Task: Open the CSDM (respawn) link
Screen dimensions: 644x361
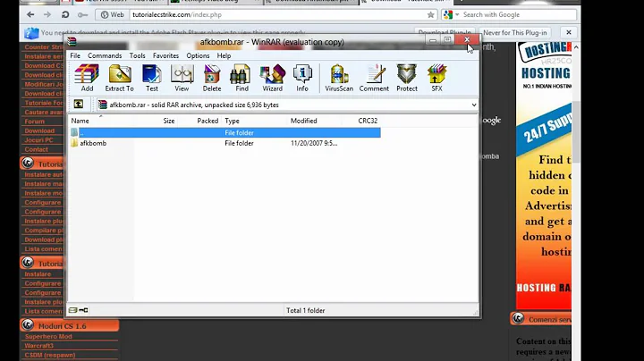Action: 50,356
